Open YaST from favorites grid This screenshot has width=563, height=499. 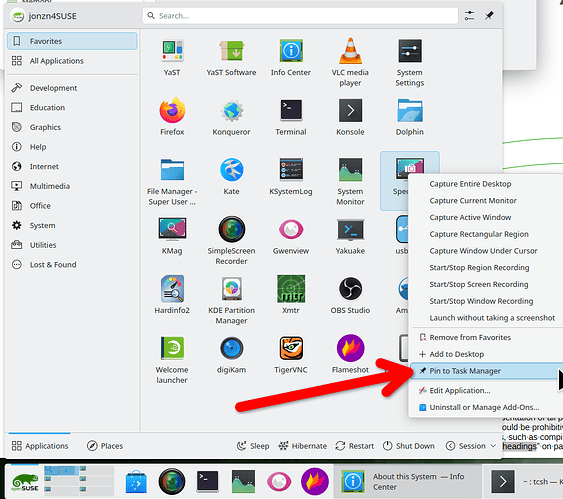point(172,57)
